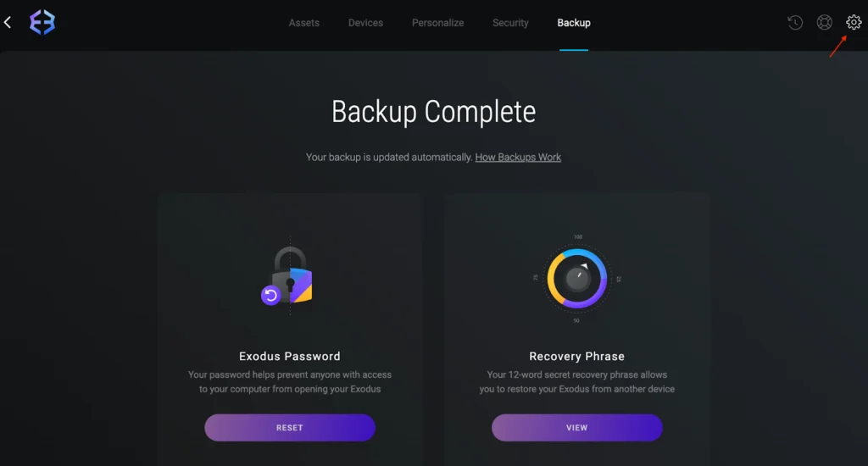Select the Backup tab
The image size is (868, 466).
point(574,23)
